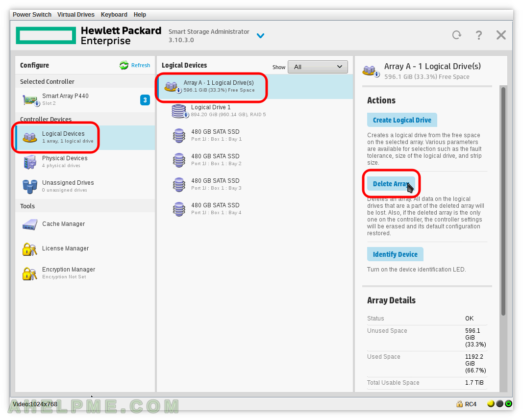Viewport: 523px width, 420px height.
Task: Click the Total Usable Space value 1.7 TiB
Action: point(474,383)
